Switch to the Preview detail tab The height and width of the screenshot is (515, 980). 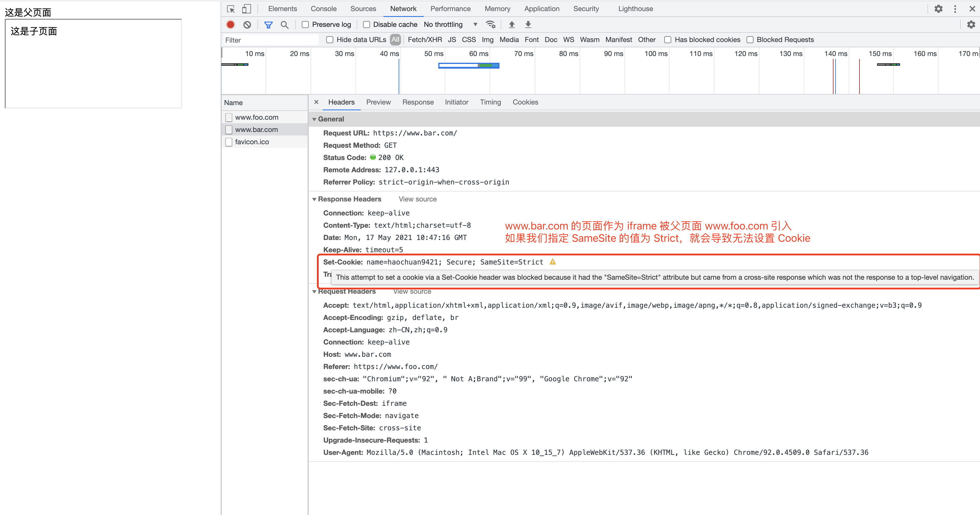pos(378,102)
